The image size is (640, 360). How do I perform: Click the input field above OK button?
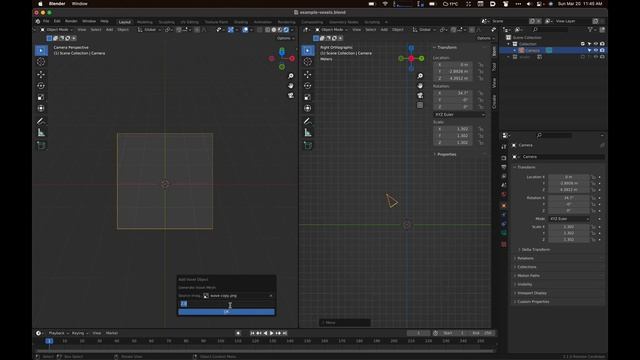tap(227, 304)
